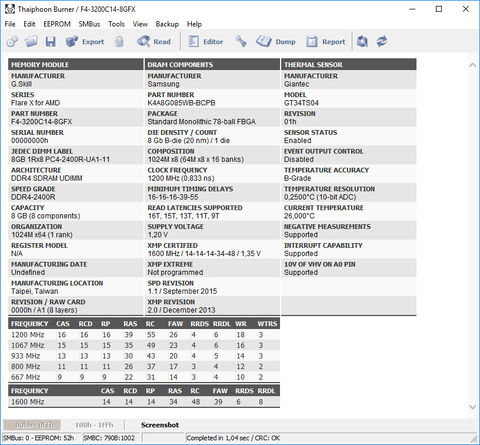Open the File menu

pos(10,24)
